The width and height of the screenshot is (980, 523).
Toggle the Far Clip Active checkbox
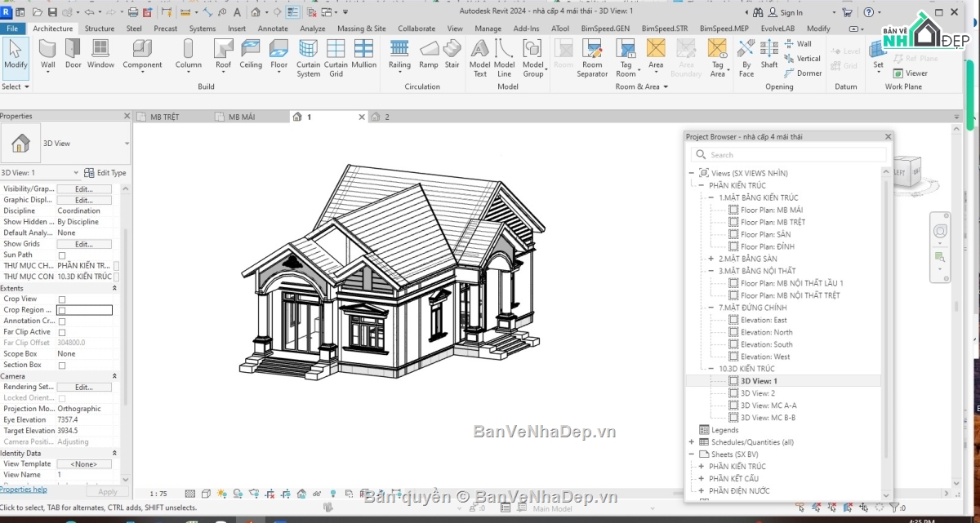[62, 332]
